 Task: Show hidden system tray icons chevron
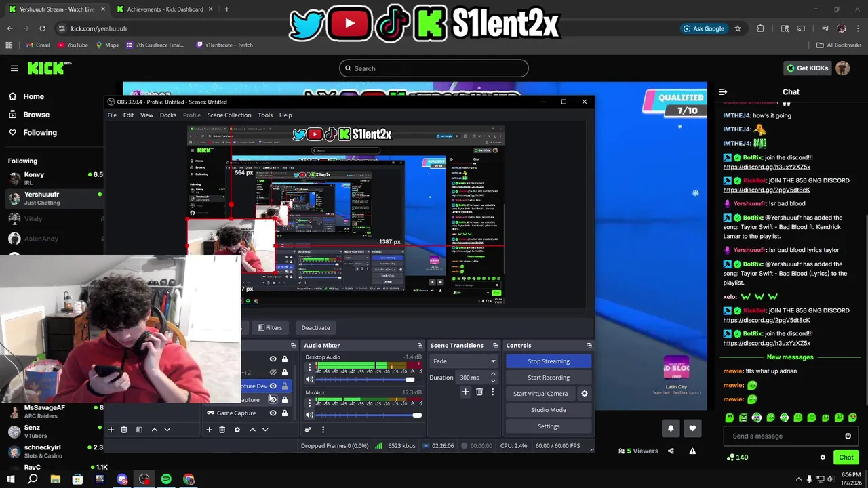[798, 479]
